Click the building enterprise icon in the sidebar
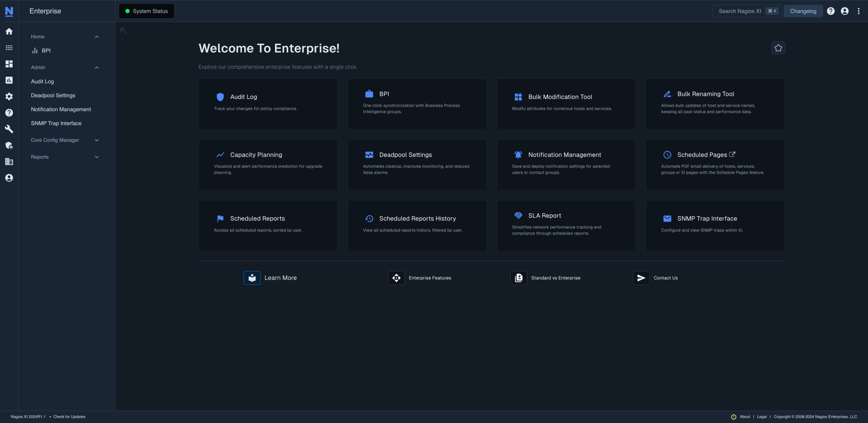 click(x=9, y=162)
